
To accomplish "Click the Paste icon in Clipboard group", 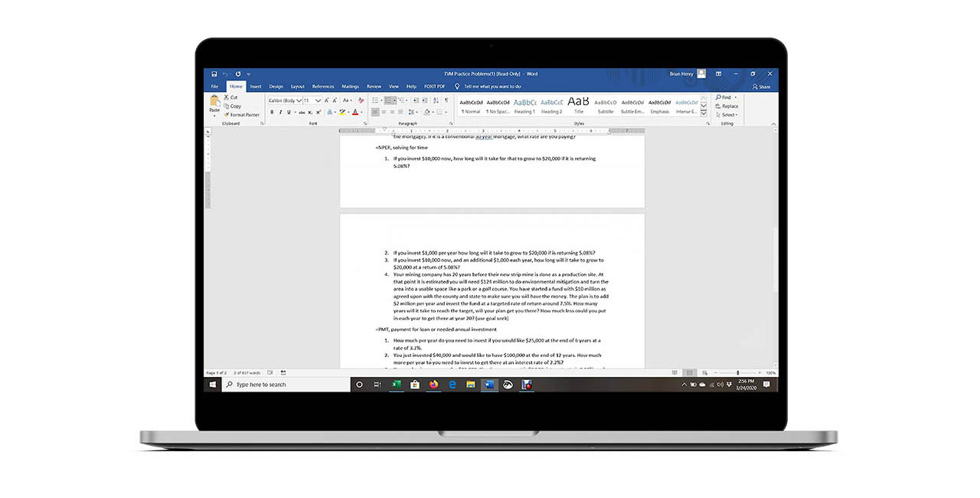I will (214, 103).
